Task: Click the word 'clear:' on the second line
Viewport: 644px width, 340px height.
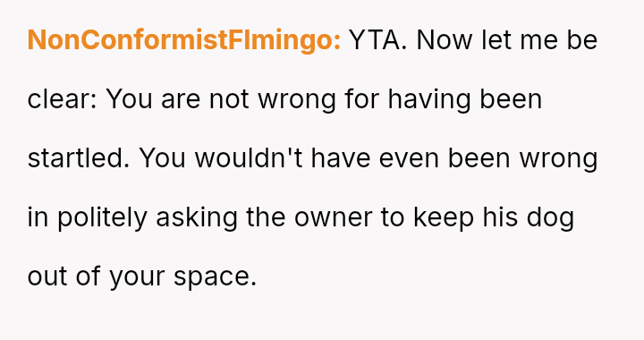Action: coord(62,99)
